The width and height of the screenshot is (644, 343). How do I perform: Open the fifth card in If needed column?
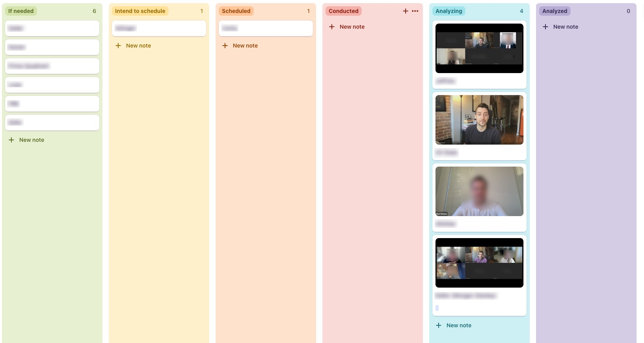pyautogui.click(x=52, y=104)
